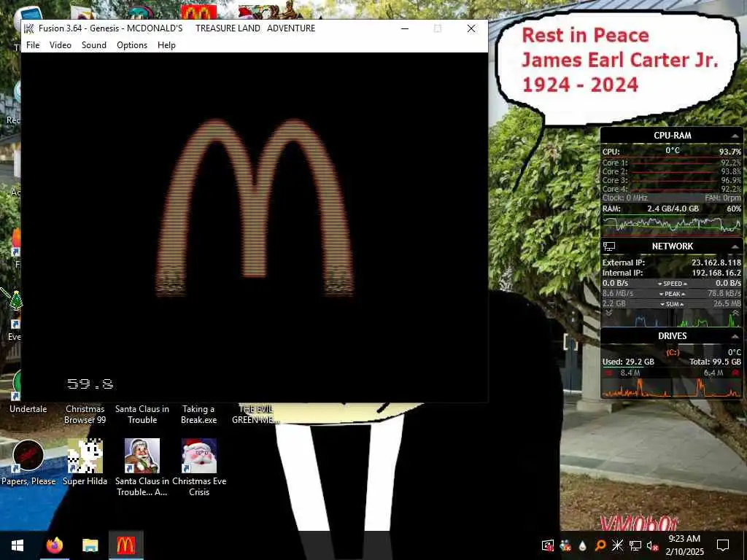Open the Action Center notifications icon

tap(723, 545)
